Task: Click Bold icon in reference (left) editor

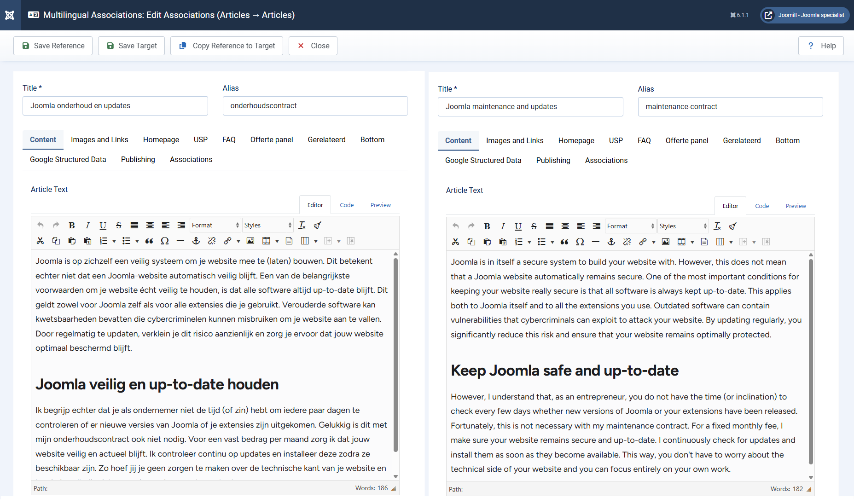Action: [x=72, y=225]
